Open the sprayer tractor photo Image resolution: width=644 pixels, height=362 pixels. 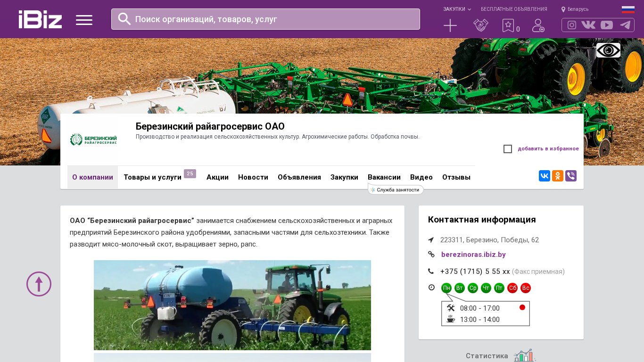(232, 305)
